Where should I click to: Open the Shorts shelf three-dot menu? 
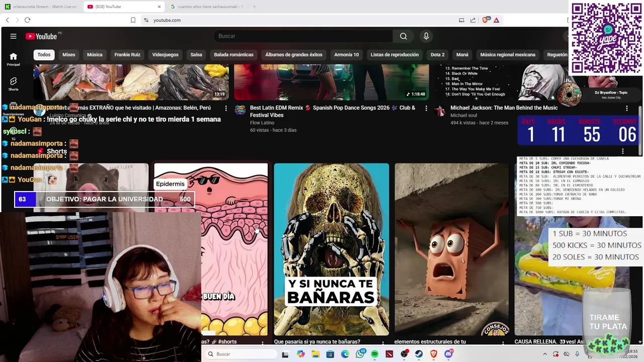[623, 151]
